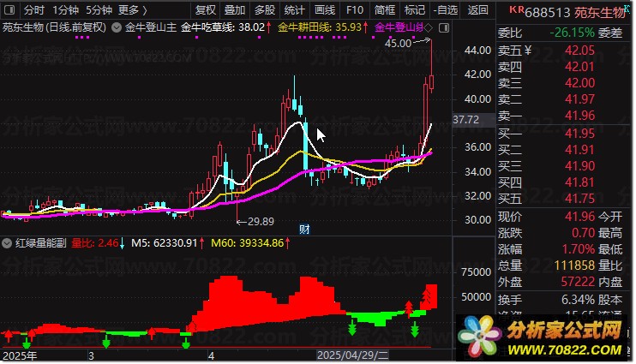The width and height of the screenshot is (636, 364).
Task: Select the 1分钟 period
Action: click(65, 9)
